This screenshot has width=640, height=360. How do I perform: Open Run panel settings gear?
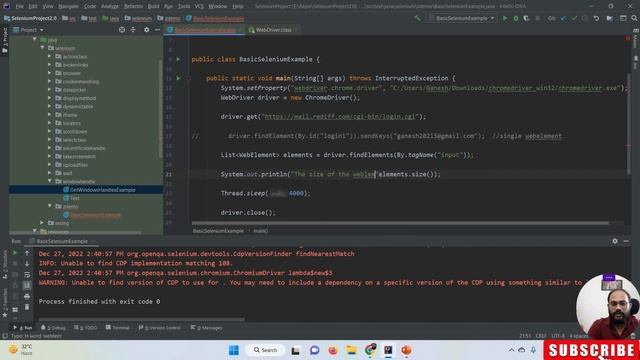coord(615,241)
